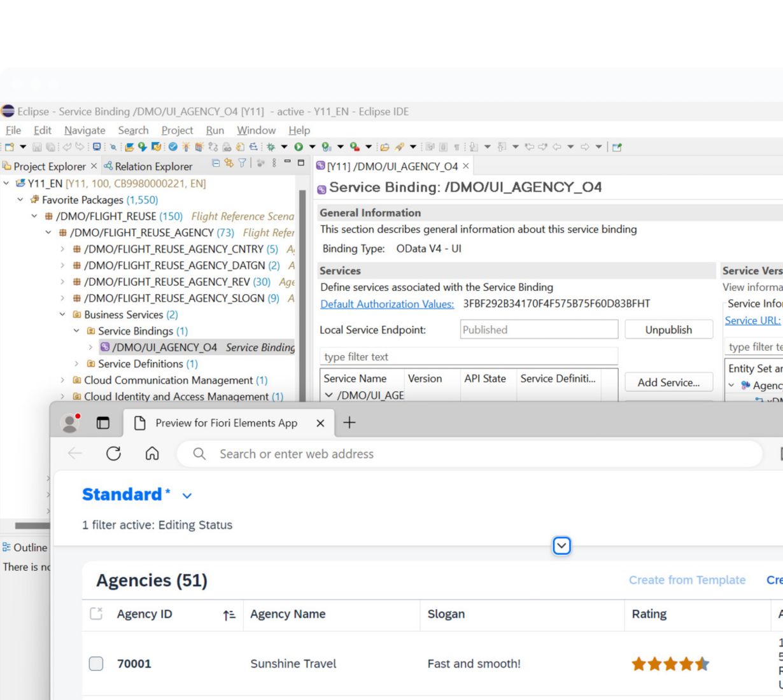Click the Unpublish button
Viewport: 783px width, 700px height.
(x=668, y=330)
